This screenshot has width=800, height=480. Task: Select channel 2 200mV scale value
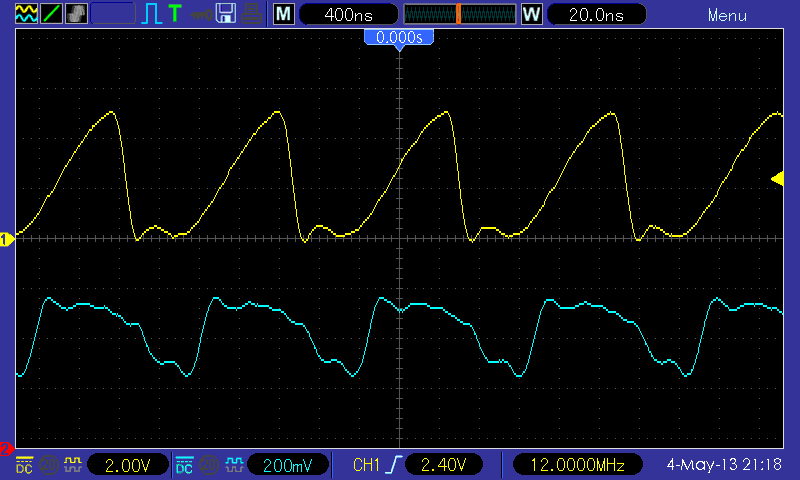click(x=288, y=465)
